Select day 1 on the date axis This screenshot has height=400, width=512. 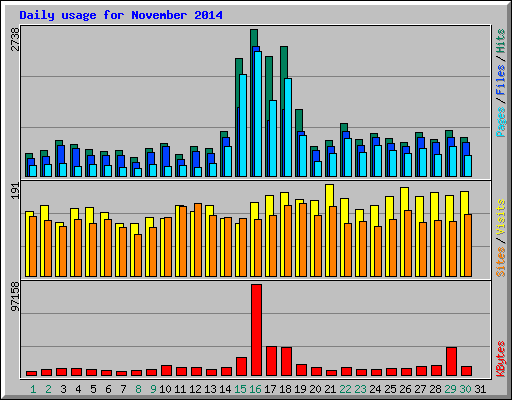(33, 389)
